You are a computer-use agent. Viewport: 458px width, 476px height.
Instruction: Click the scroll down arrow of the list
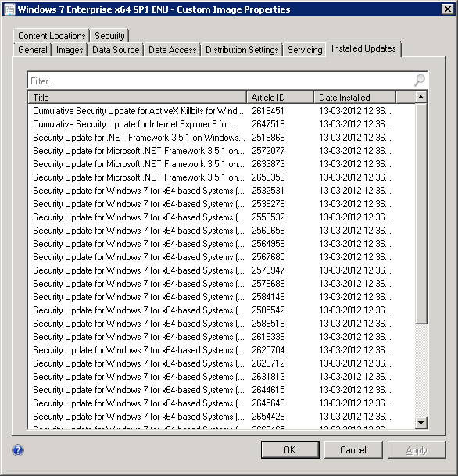pos(420,422)
